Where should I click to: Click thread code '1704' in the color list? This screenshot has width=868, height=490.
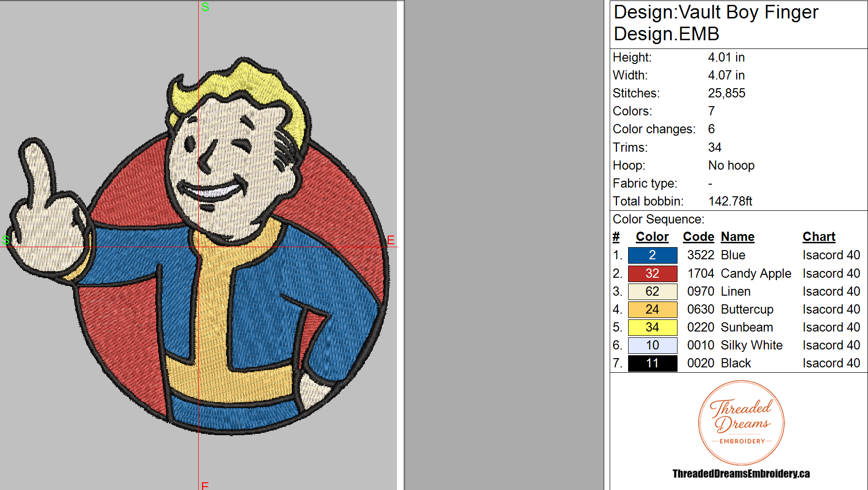click(x=701, y=273)
